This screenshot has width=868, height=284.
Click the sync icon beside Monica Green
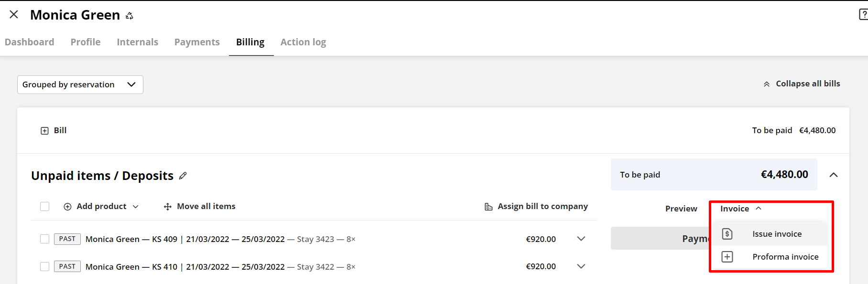(129, 15)
